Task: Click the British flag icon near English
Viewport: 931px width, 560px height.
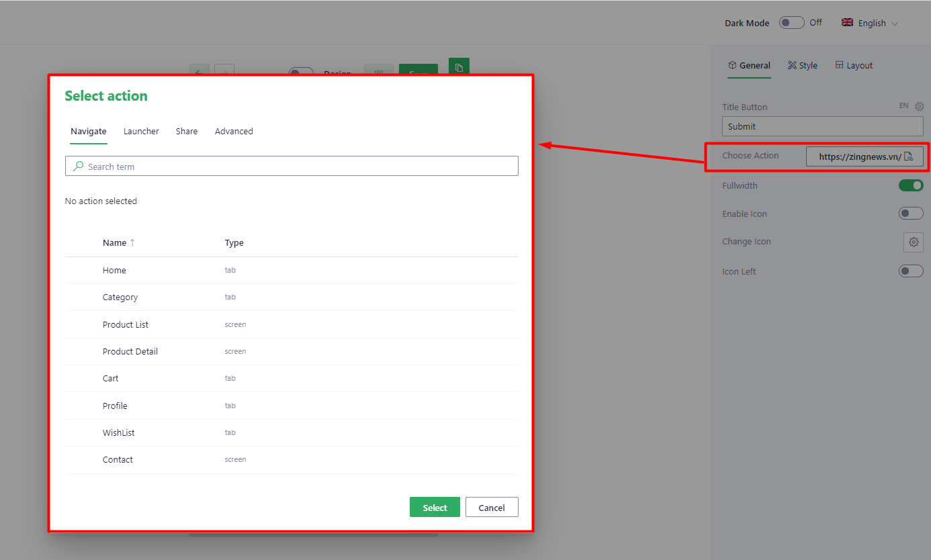Action: pos(847,22)
